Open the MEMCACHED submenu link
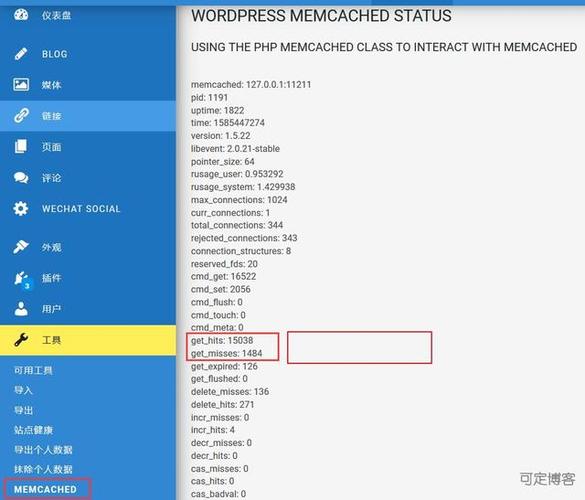This screenshot has width=585, height=500. click(45, 489)
